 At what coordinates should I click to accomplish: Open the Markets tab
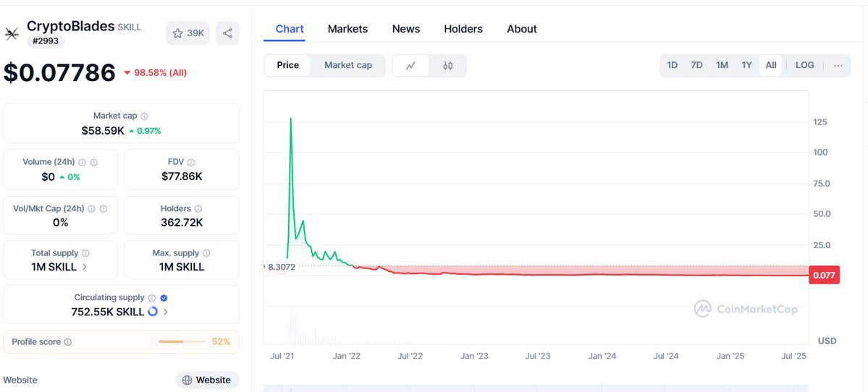tap(347, 29)
